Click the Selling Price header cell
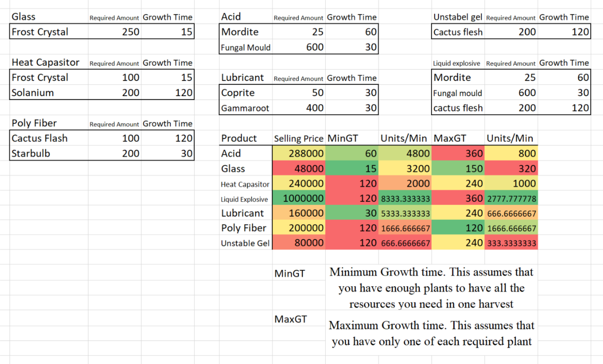Viewport: 603px width, 364px height. pos(299,139)
